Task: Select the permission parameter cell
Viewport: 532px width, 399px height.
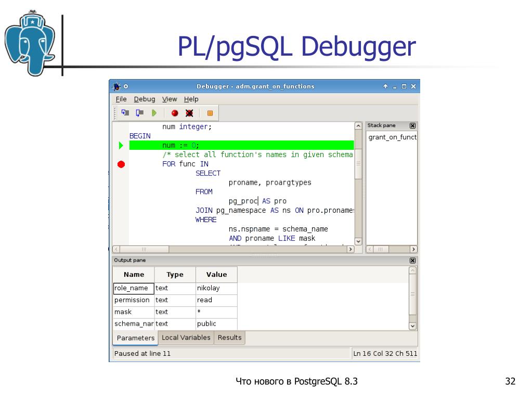Action: 134,300
